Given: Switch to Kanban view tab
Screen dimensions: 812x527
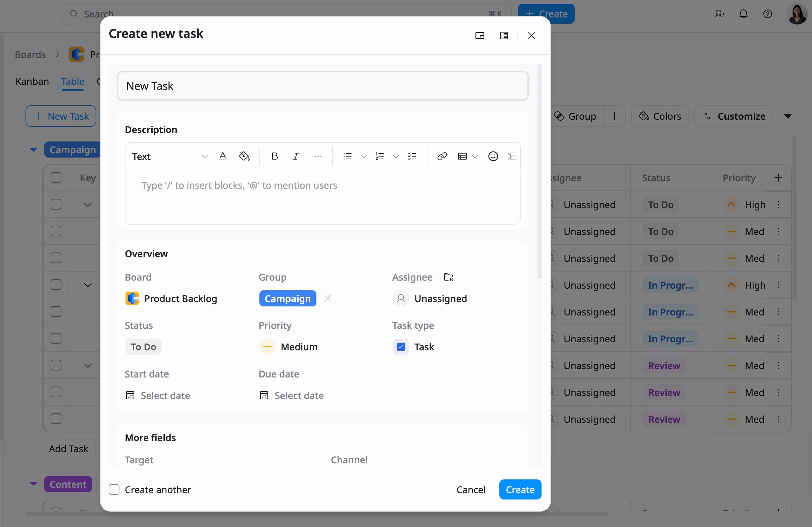Looking at the screenshot, I should [x=32, y=81].
